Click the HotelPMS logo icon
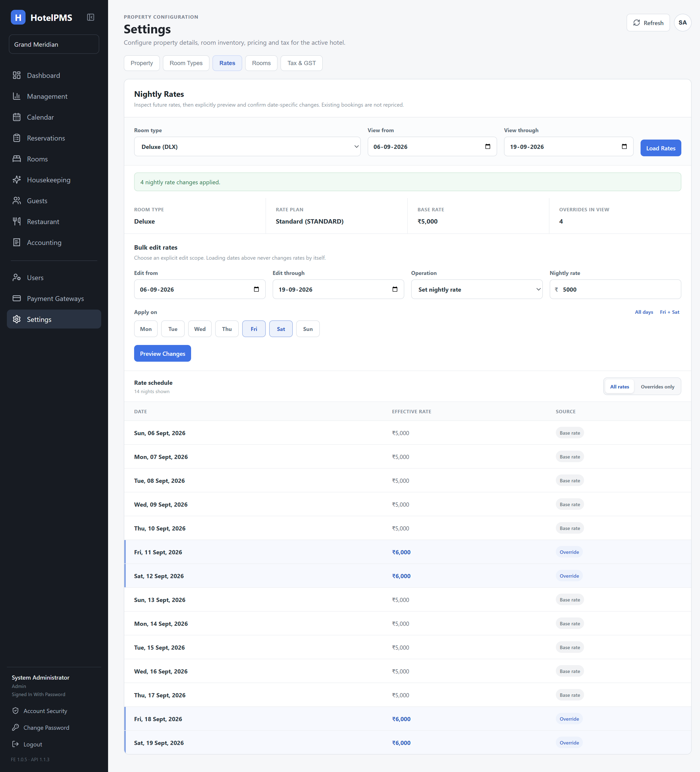 [x=18, y=17]
